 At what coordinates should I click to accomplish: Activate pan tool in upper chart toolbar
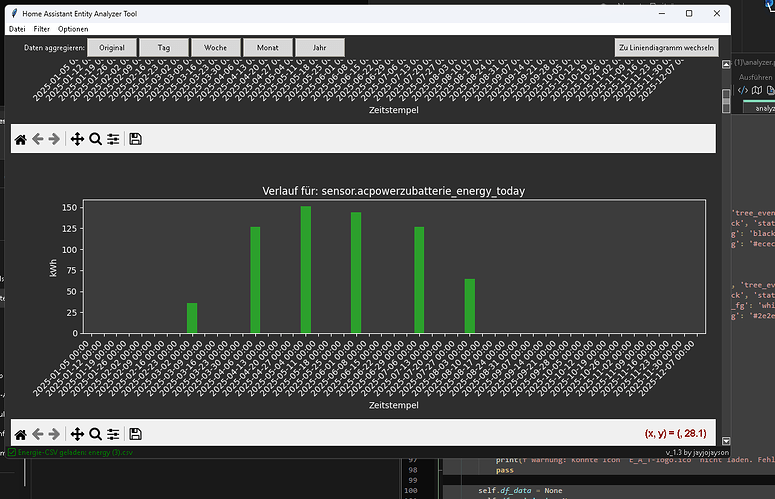(77, 139)
